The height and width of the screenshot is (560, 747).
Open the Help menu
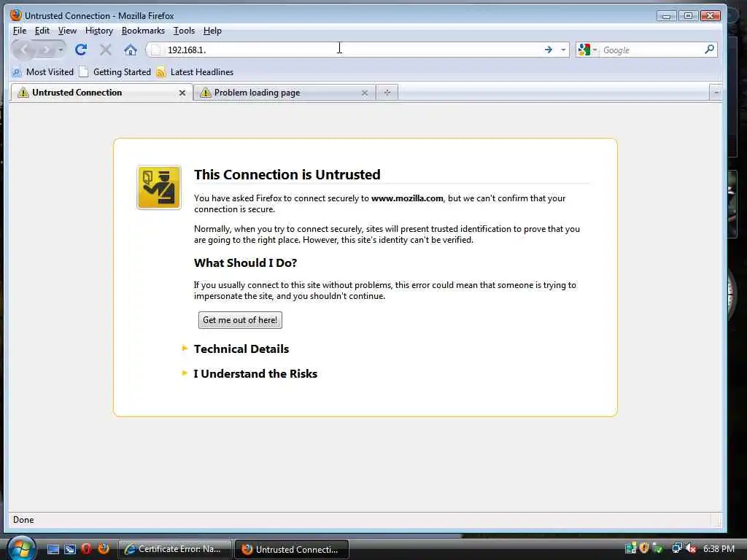tap(212, 31)
